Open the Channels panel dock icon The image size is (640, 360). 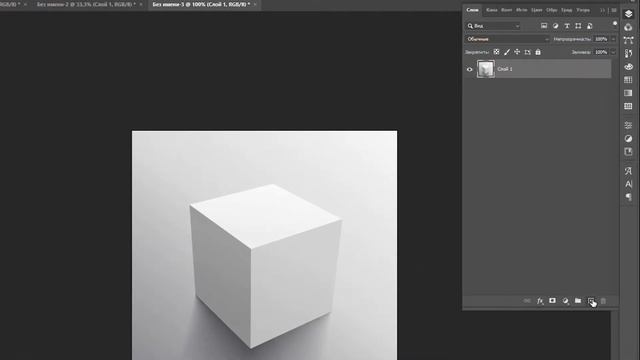[x=628, y=27]
